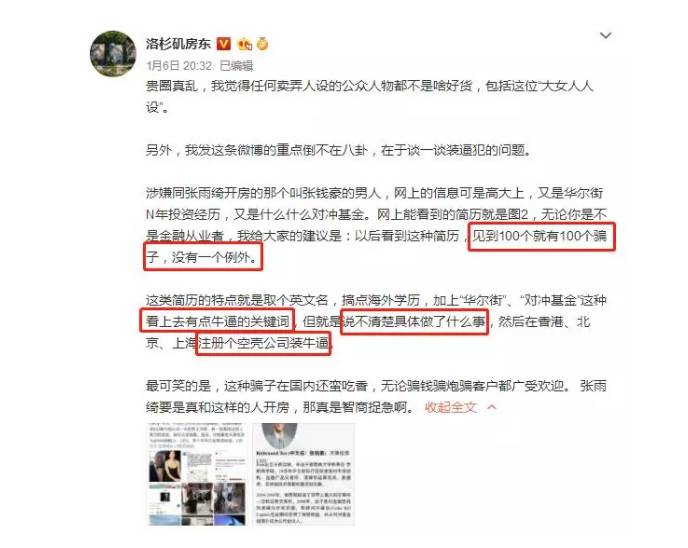Open the second thumbnail with résumé text
The height and width of the screenshot is (548, 688).
tap(304, 474)
